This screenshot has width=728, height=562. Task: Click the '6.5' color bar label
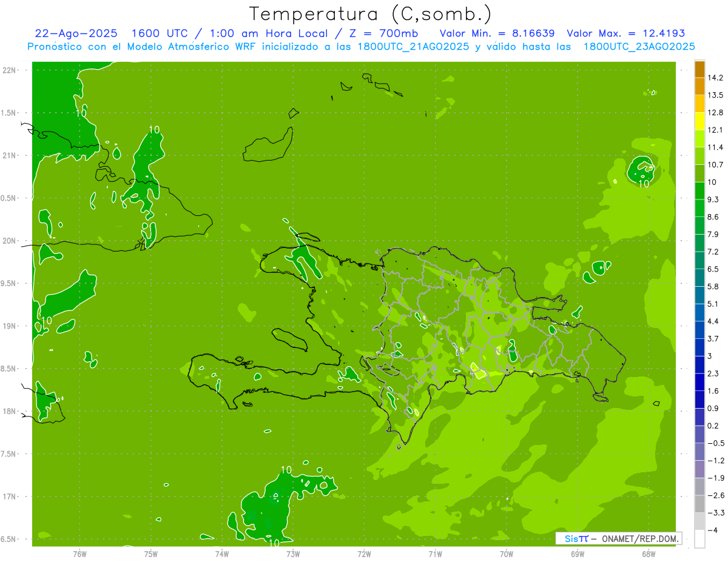[x=713, y=269]
